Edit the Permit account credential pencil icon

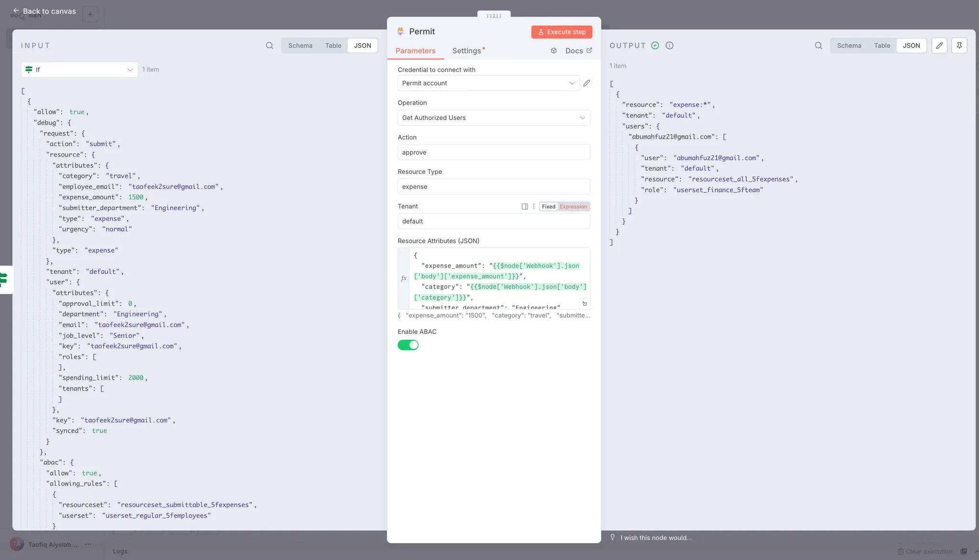(x=587, y=83)
